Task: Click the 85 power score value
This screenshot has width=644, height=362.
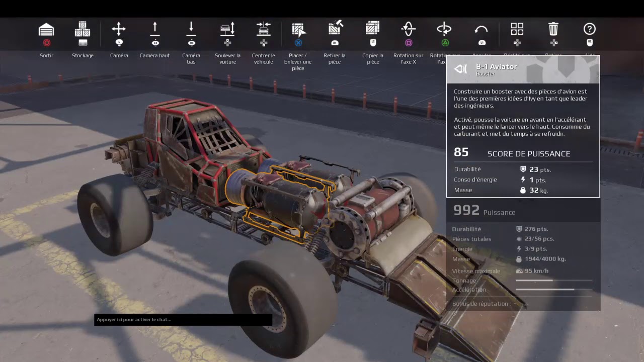Action: (x=461, y=152)
